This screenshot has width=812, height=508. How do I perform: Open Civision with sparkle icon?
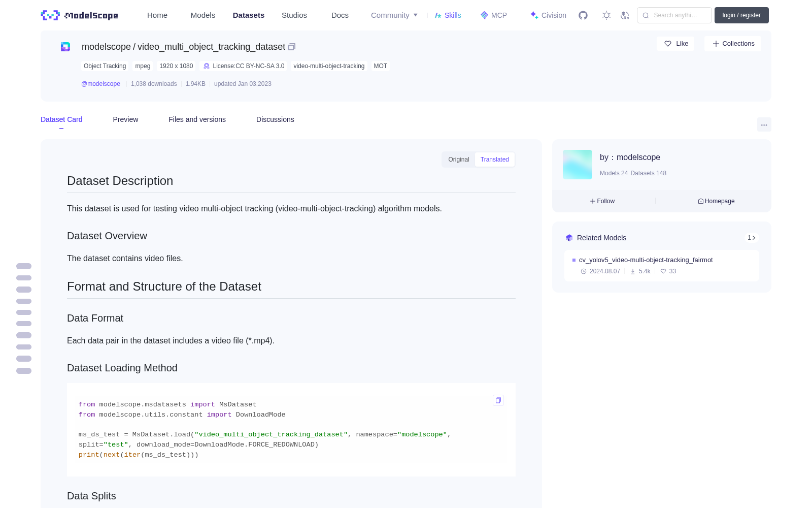[x=548, y=15]
